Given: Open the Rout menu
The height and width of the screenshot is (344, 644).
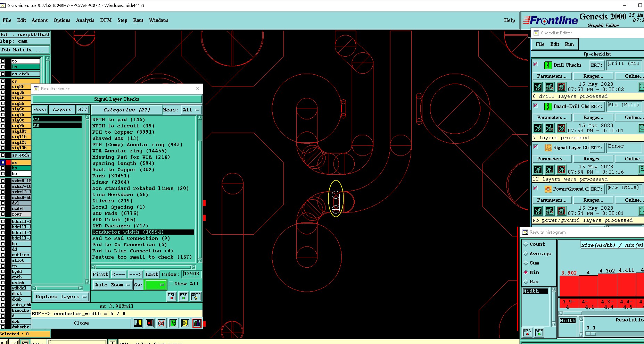Looking at the screenshot, I should click(138, 20).
